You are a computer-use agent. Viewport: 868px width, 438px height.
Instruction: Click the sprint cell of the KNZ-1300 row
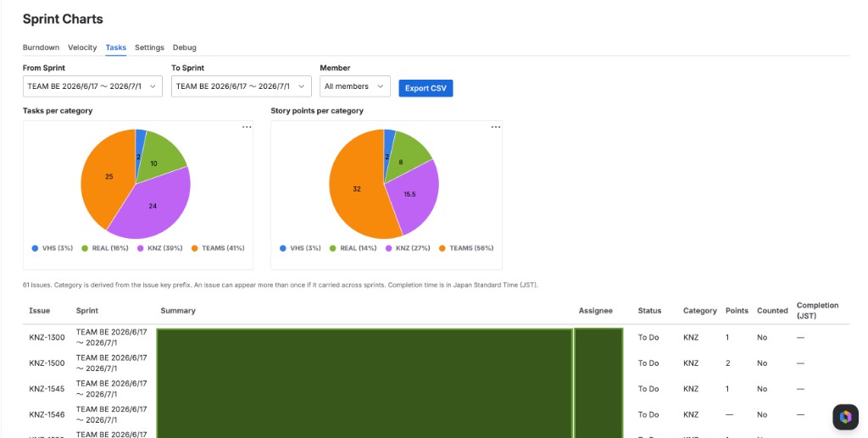(111, 337)
